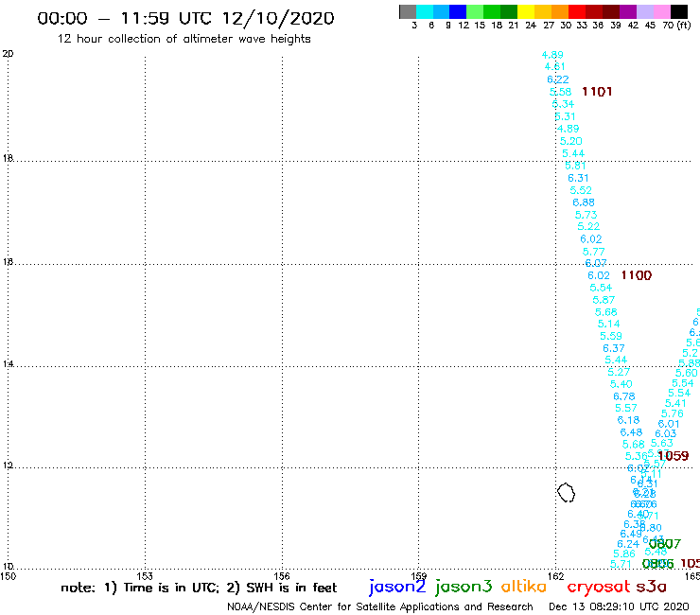Click the 159 longitude axis label
700x615 pixels.
(419, 576)
